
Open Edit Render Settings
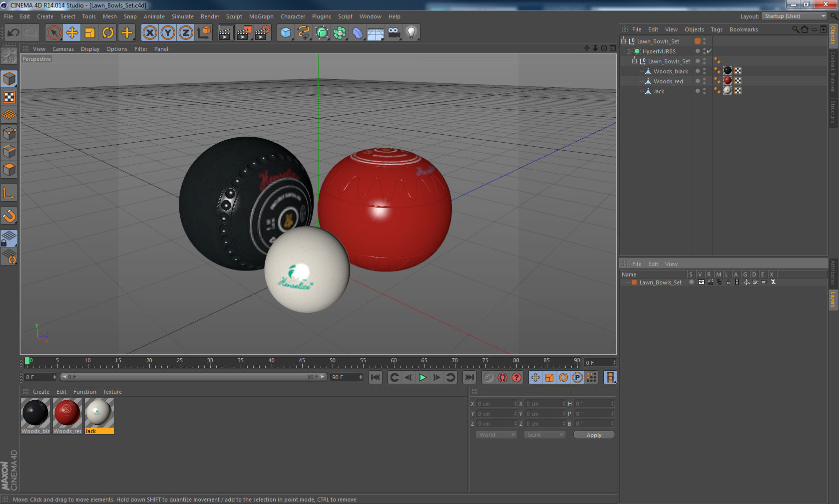[263, 33]
